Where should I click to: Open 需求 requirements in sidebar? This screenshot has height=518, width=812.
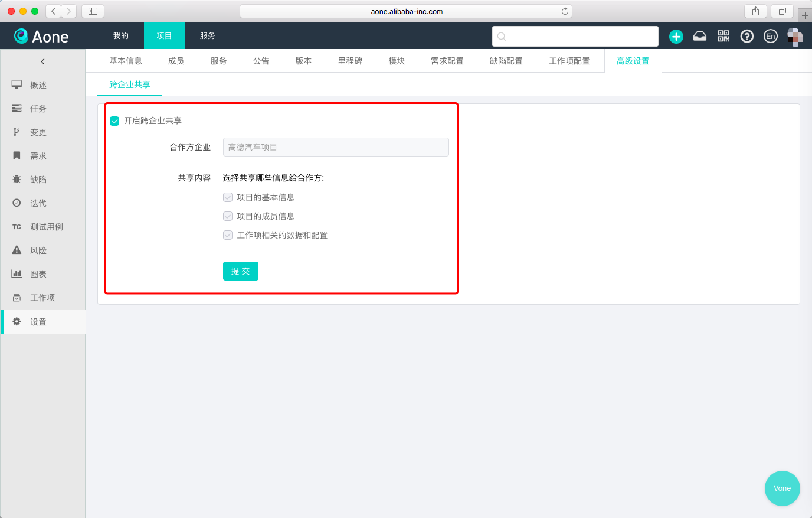[x=43, y=156]
